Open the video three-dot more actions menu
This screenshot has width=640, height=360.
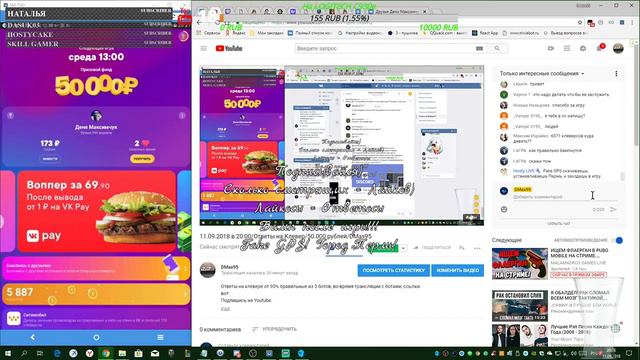pos(477,248)
